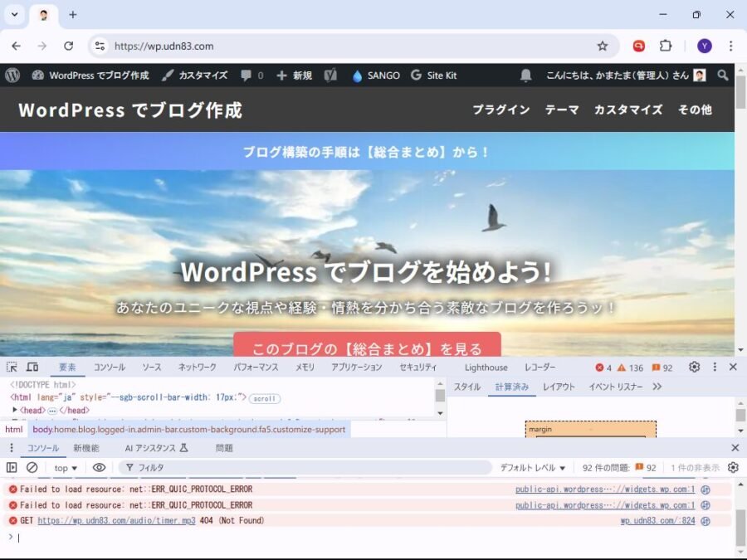Open the SANGO theme menu
747x560 pixels.
point(376,75)
